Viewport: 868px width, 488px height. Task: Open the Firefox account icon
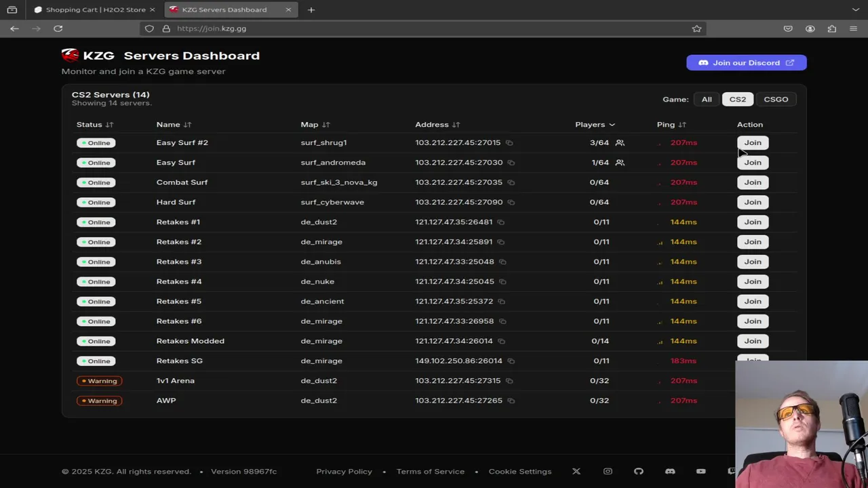(x=810, y=28)
